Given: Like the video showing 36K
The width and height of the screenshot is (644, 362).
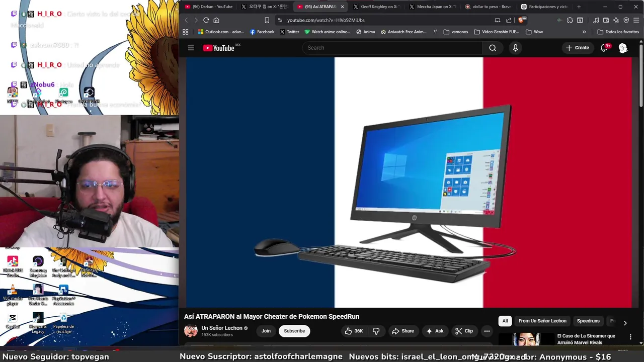Looking at the screenshot, I should coord(354,331).
